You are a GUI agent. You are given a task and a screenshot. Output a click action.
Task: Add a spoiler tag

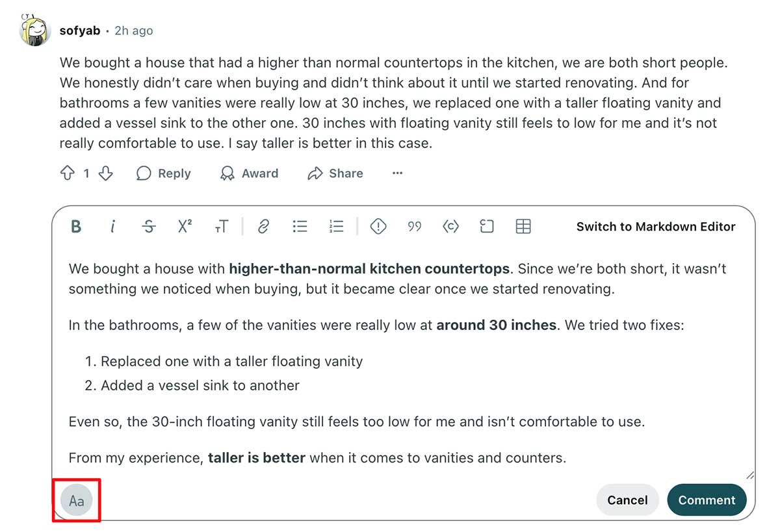click(378, 227)
